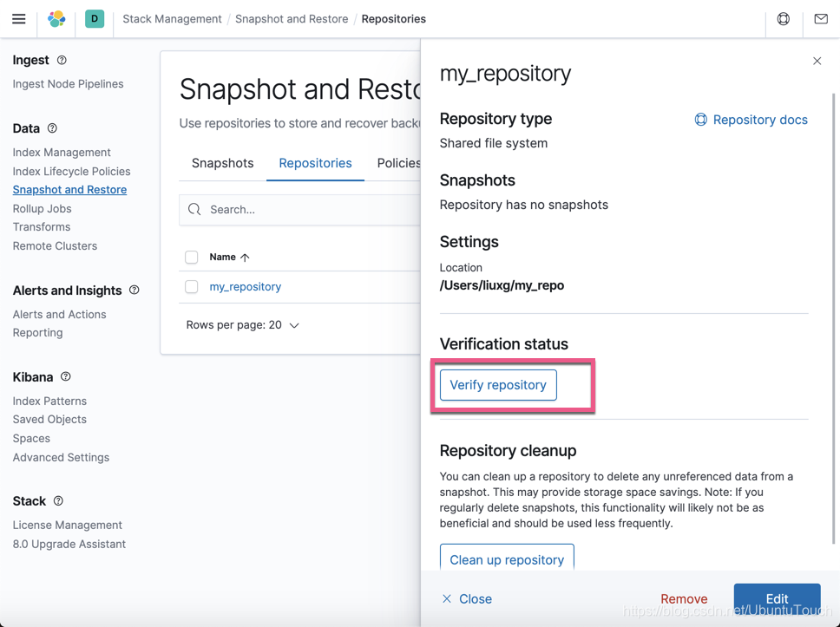This screenshot has width=840, height=627.
Task: Open the help lifebuoy icon
Action: click(x=784, y=18)
